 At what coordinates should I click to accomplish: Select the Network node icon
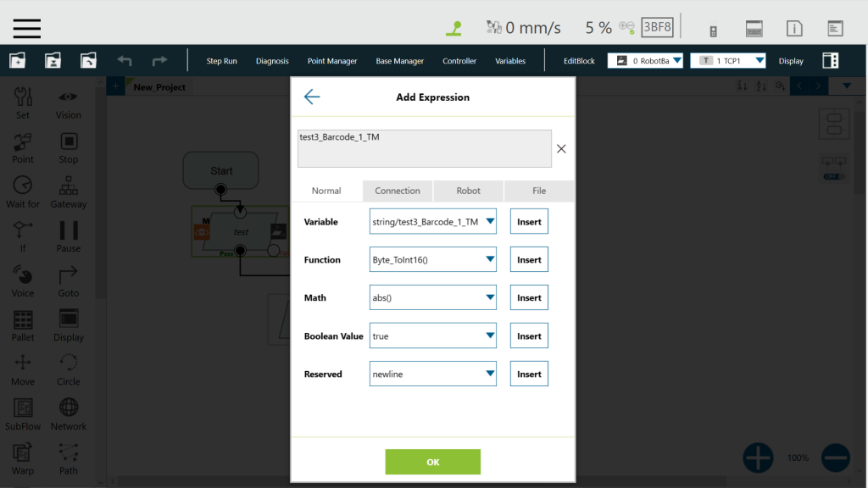pyautogui.click(x=69, y=408)
